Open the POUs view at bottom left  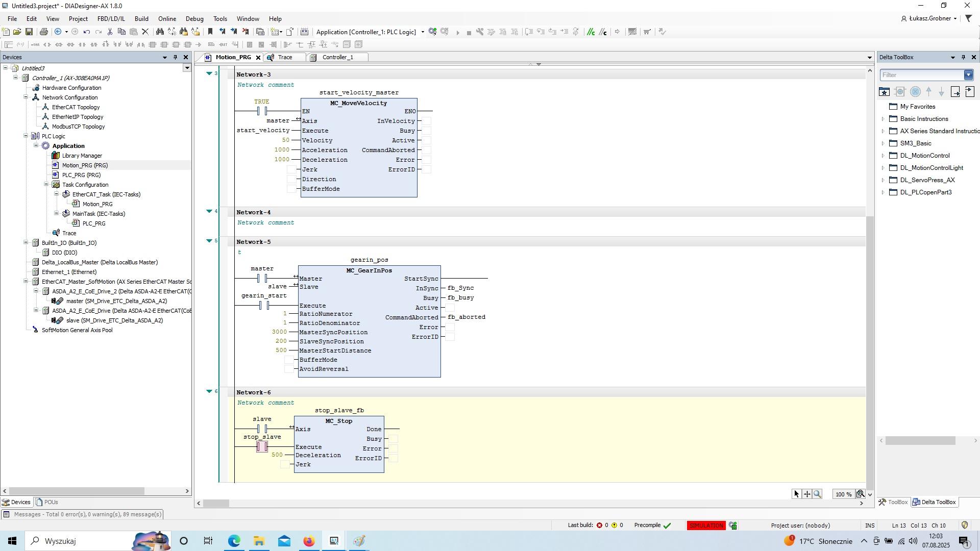(47, 502)
